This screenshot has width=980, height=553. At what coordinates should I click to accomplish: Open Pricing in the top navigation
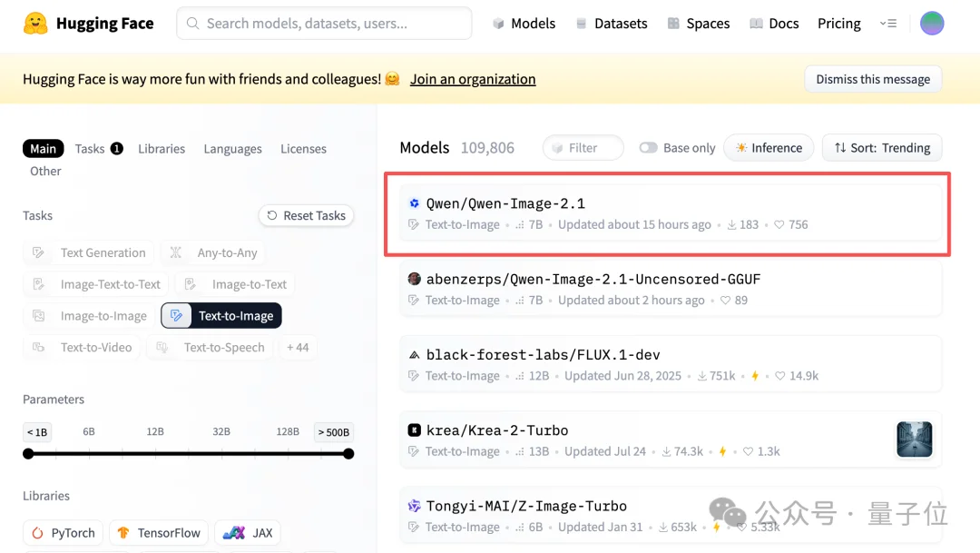coord(838,24)
